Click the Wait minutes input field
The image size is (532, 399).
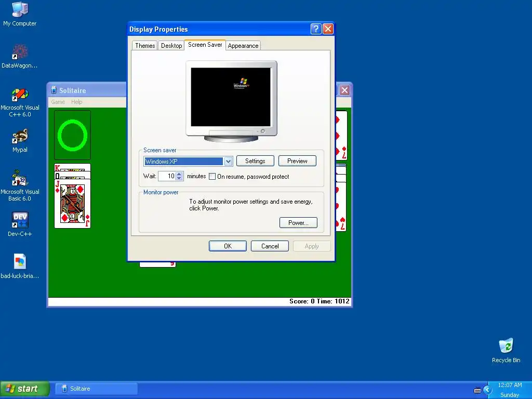click(167, 176)
